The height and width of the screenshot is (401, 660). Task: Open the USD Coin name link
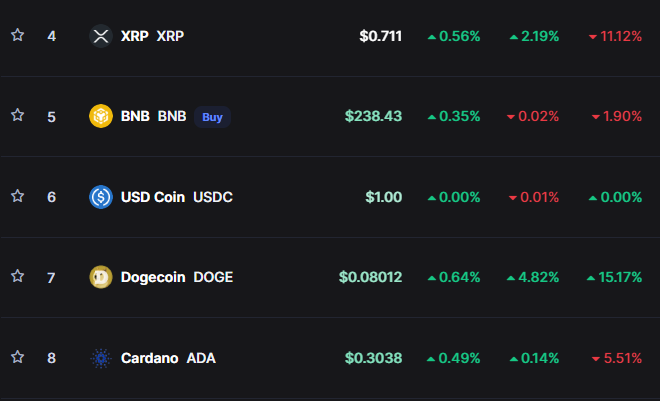coord(177,197)
